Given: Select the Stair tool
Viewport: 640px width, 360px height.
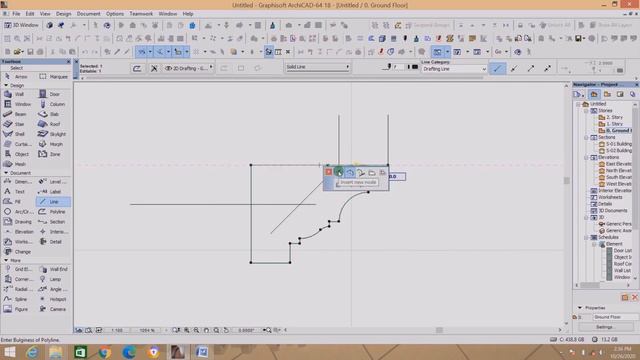Looking at the screenshot, I should [15, 124].
